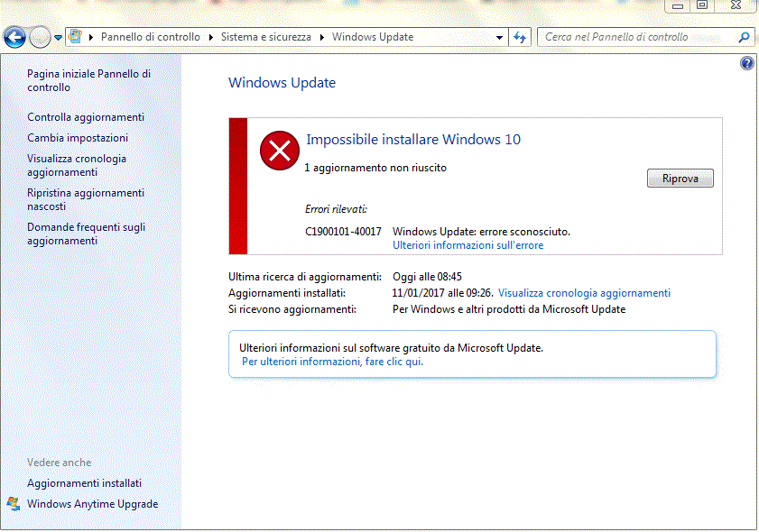
Task: Click the search magnifier icon
Action: coord(745,37)
